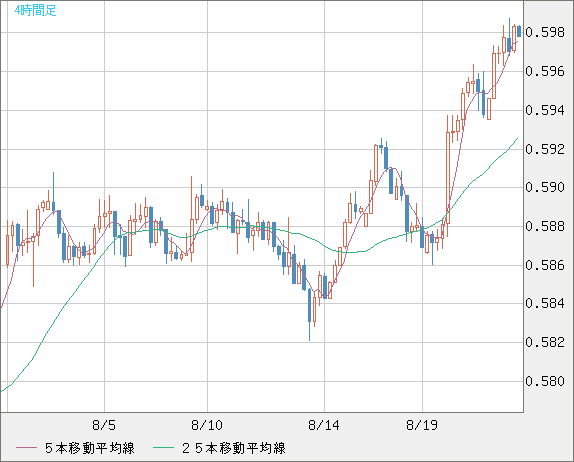This screenshot has width=574, height=462.
Task: Click the 0.592 price axis label
Action: pos(545,149)
